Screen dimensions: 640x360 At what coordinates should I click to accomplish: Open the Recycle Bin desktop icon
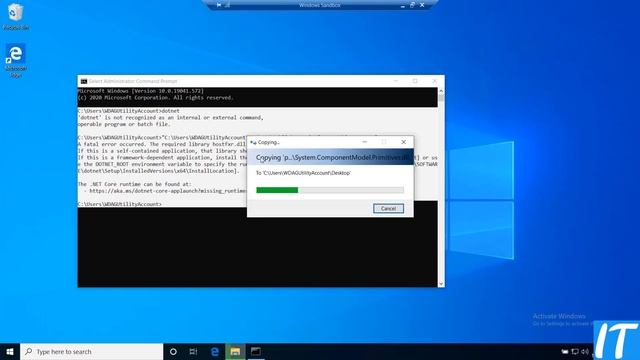pos(16,16)
